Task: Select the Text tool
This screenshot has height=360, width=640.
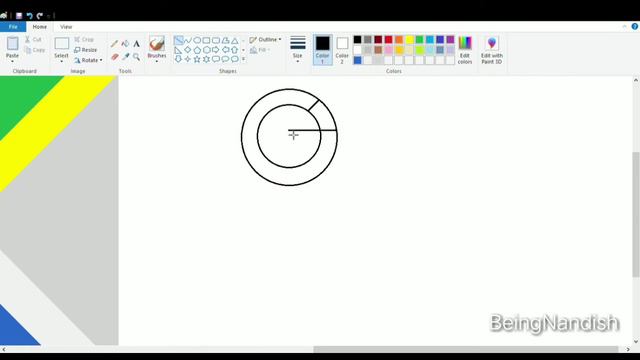Action: click(136, 44)
